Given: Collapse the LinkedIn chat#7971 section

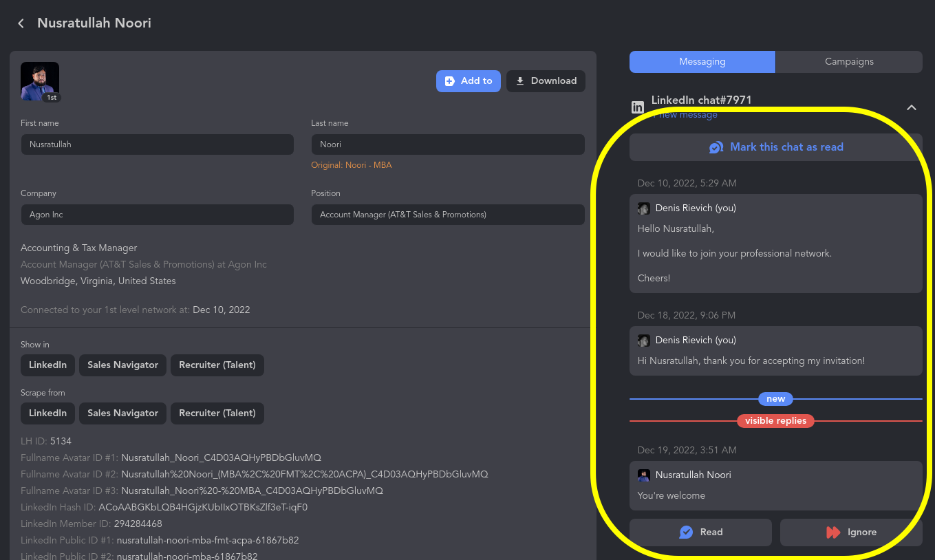Looking at the screenshot, I should (x=912, y=107).
